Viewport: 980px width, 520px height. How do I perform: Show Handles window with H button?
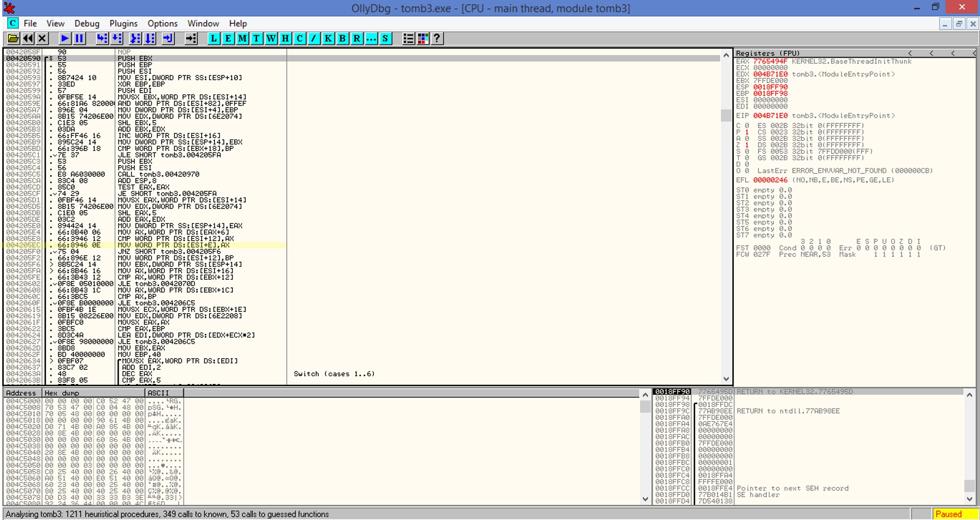(285, 38)
